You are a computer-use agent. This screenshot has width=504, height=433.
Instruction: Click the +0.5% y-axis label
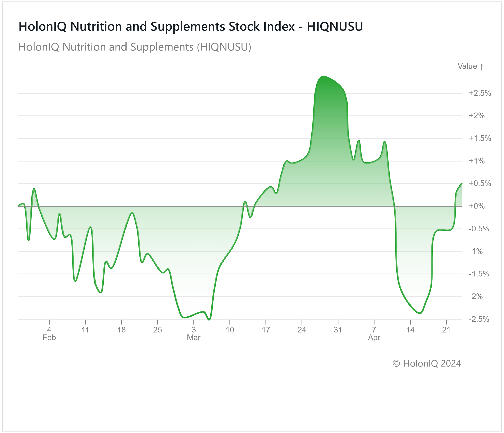(x=480, y=183)
